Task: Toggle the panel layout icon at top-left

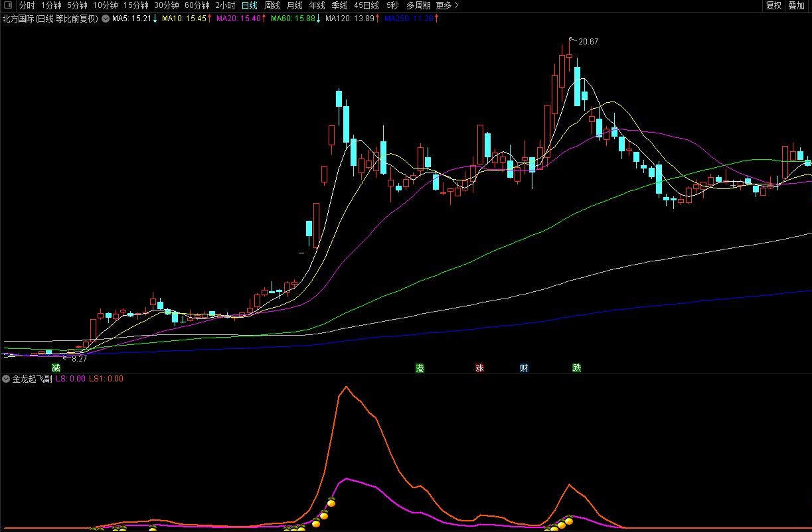Action: coord(8,5)
